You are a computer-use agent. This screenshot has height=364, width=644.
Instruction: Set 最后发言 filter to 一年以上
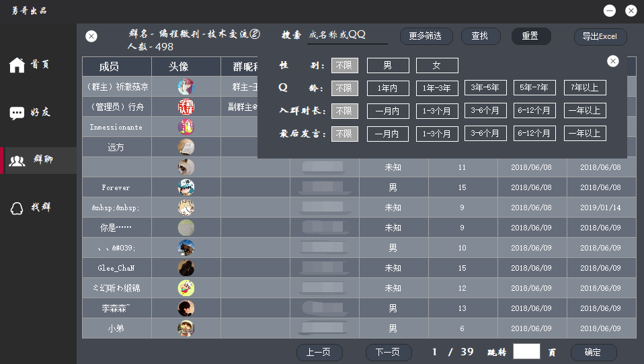[585, 134]
